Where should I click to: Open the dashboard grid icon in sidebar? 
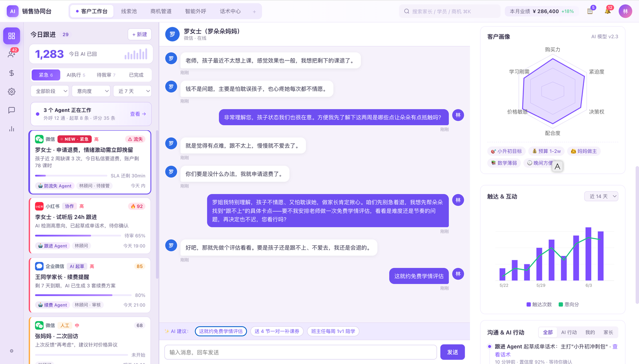click(x=12, y=36)
